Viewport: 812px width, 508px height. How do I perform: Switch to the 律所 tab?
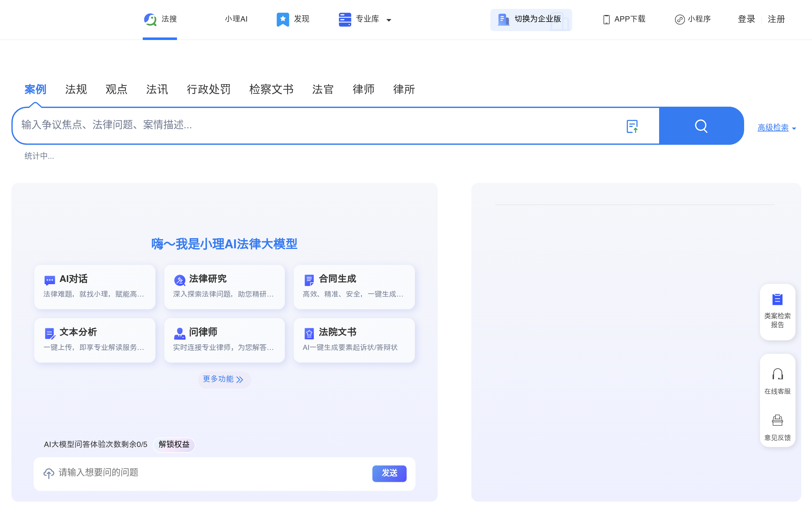coord(404,89)
